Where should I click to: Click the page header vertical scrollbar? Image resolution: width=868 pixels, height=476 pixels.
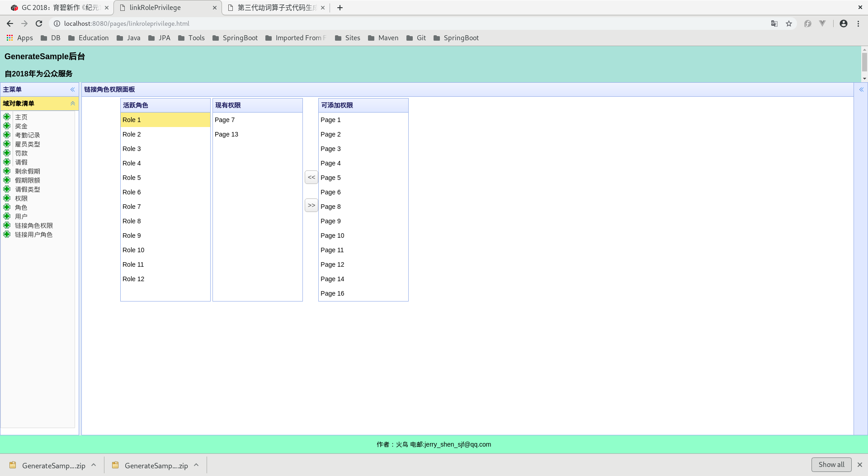[x=864, y=63]
